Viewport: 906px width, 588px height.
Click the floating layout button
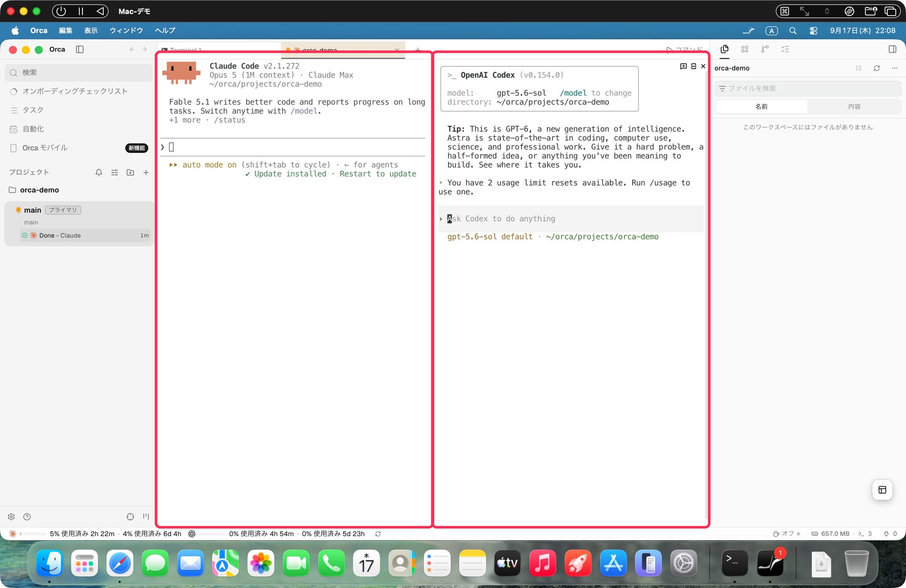click(x=882, y=490)
